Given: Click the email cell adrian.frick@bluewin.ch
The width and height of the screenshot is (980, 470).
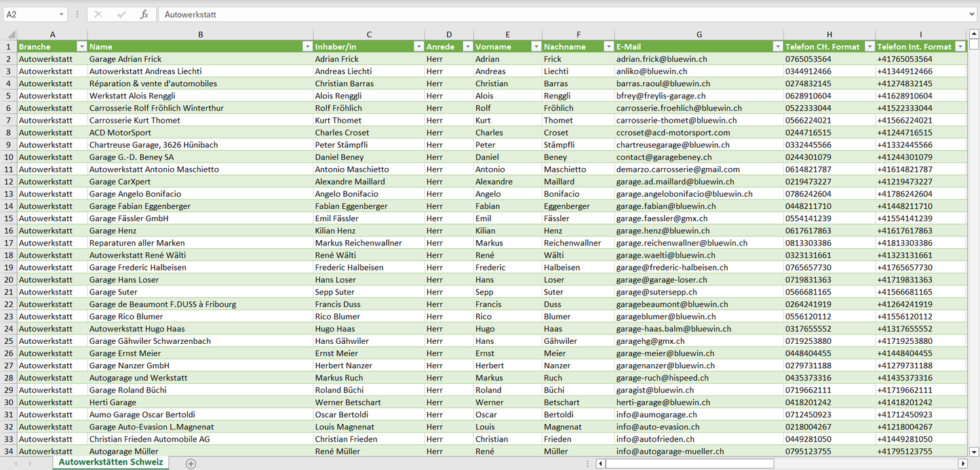Looking at the screenshot, I should point(661,59).
